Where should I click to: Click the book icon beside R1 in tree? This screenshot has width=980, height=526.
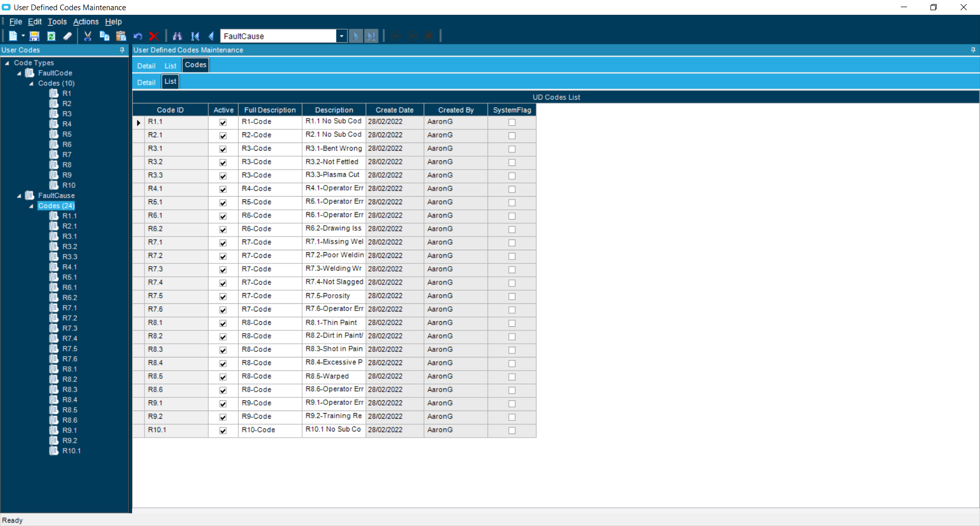pos(54,93)
